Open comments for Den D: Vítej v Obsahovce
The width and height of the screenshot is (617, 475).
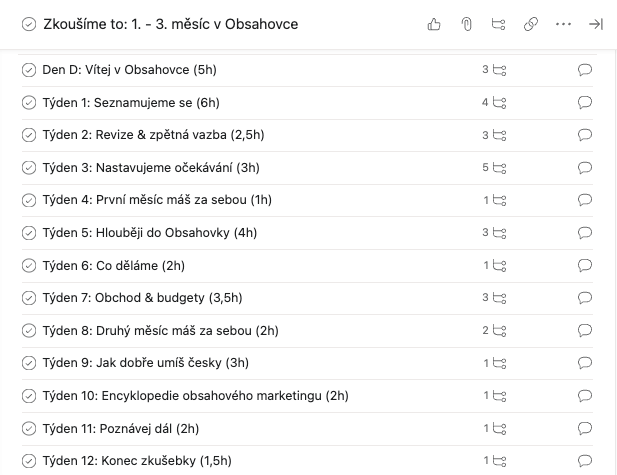[x=585, y=70]
